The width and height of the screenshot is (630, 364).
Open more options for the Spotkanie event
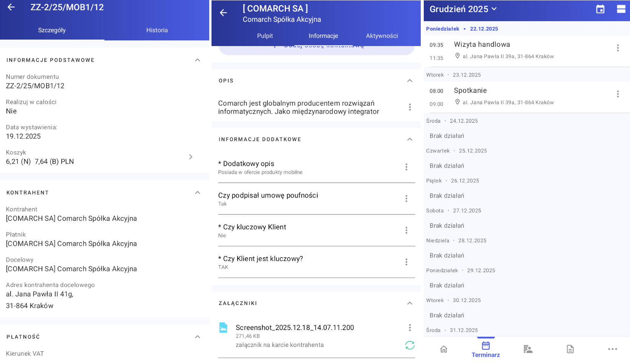click(618, 94)
